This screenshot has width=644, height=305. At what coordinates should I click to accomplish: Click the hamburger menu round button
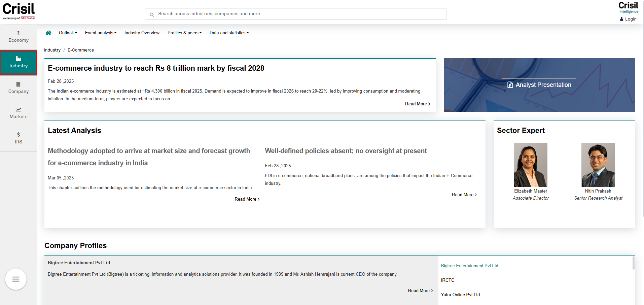pos(16,279)
